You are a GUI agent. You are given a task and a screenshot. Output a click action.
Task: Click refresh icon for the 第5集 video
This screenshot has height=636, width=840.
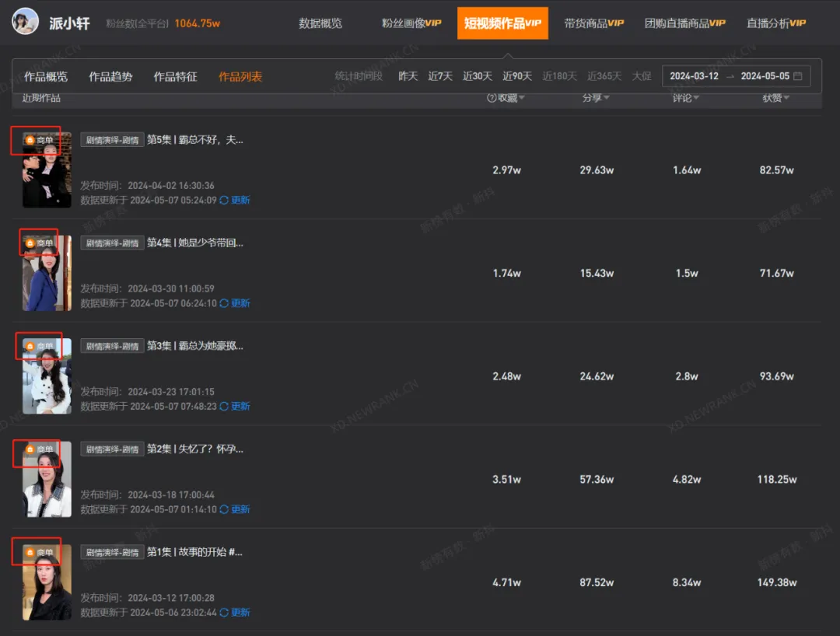click(x=224, y=200)
